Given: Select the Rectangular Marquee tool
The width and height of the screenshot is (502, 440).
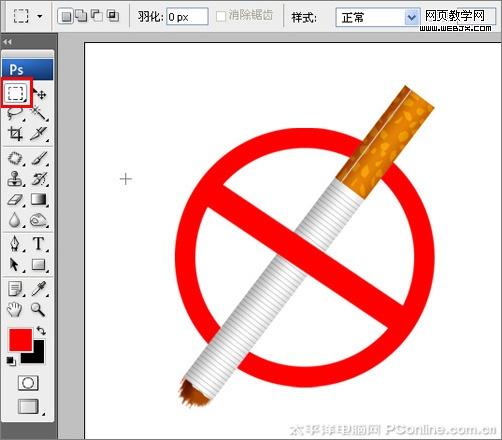Looking at the screenshot, I should 16,93.
